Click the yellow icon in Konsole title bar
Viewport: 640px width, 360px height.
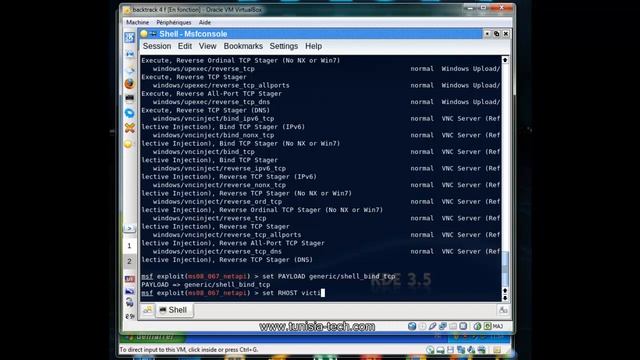click(x=144, y=34)
